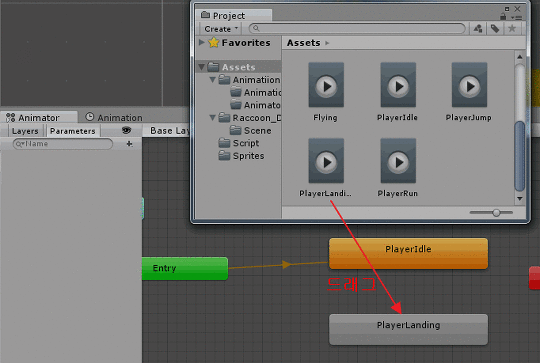Viewport: 540px width, 363px height.
Task: Open the Project window options menu
Action: coord(516,17)
